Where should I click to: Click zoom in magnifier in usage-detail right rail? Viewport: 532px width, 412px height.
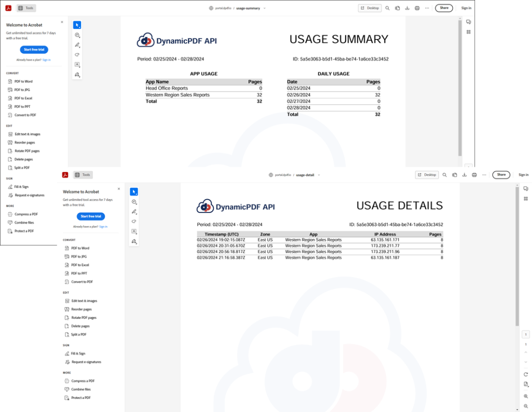tap(526, 396)
